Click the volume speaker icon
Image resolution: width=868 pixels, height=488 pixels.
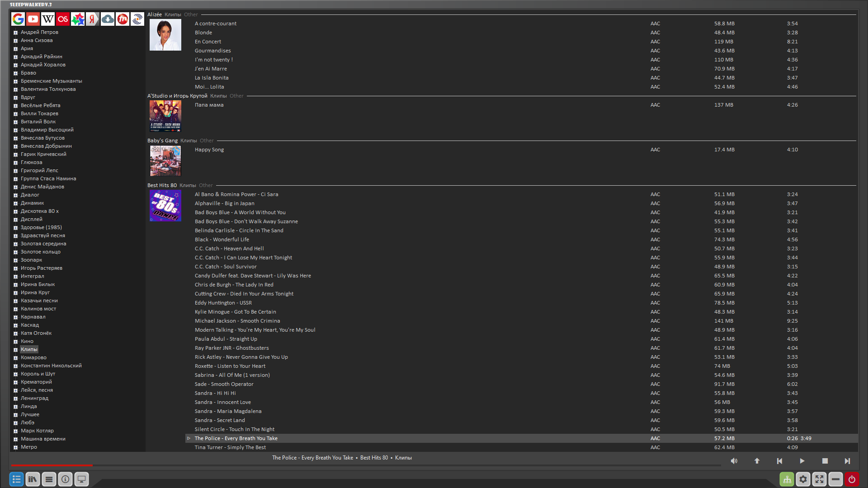tap(734, 461)
